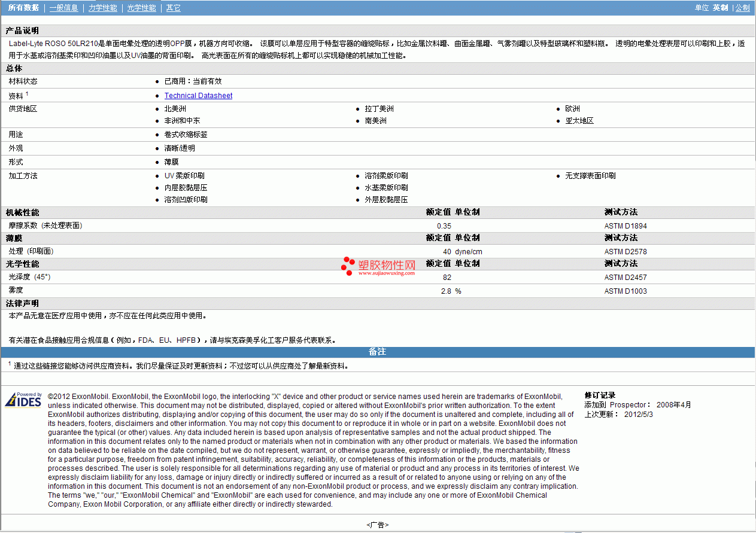Click the 非洲和中东 region entry
756x533 pixels.
[x=183, y=121]
